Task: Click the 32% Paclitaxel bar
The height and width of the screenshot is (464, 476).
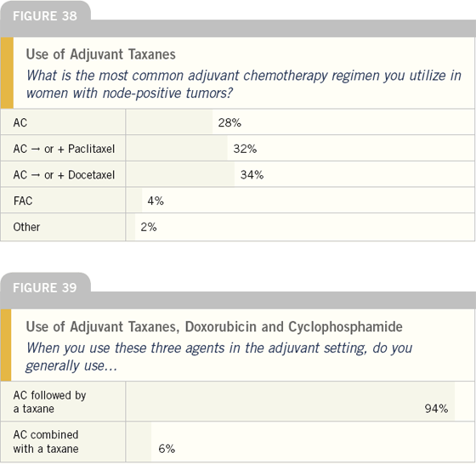Action: [x=177, y=149]
